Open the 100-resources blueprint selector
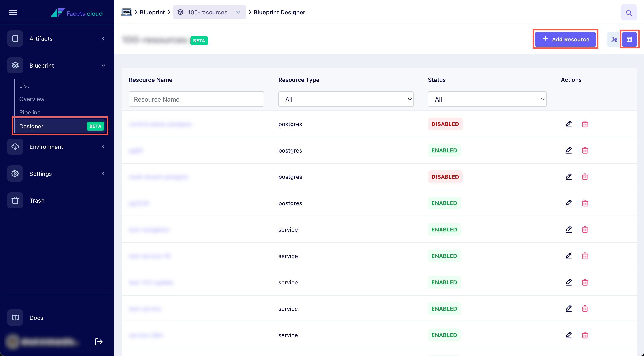Image resolution: width=644 pixels, height=356 pixels. coord(209,12)
